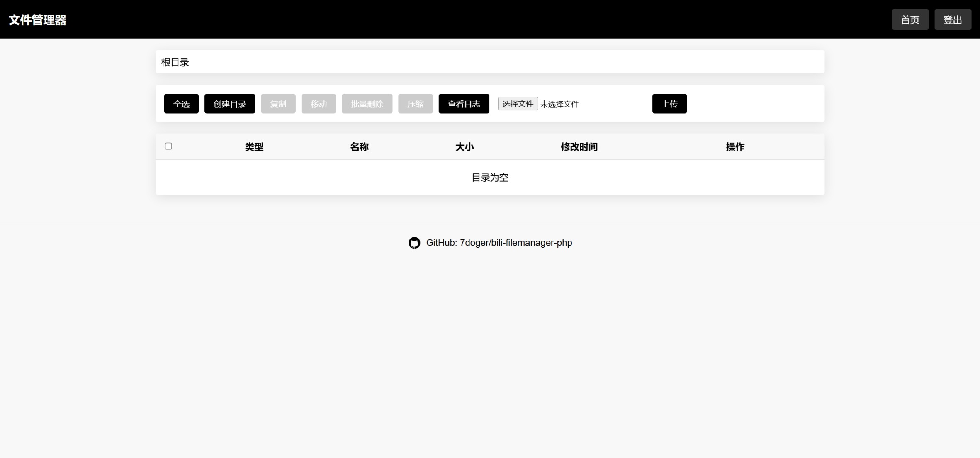
Task: Go to 首页 in top navigation
Action: (x=910, y=19)
